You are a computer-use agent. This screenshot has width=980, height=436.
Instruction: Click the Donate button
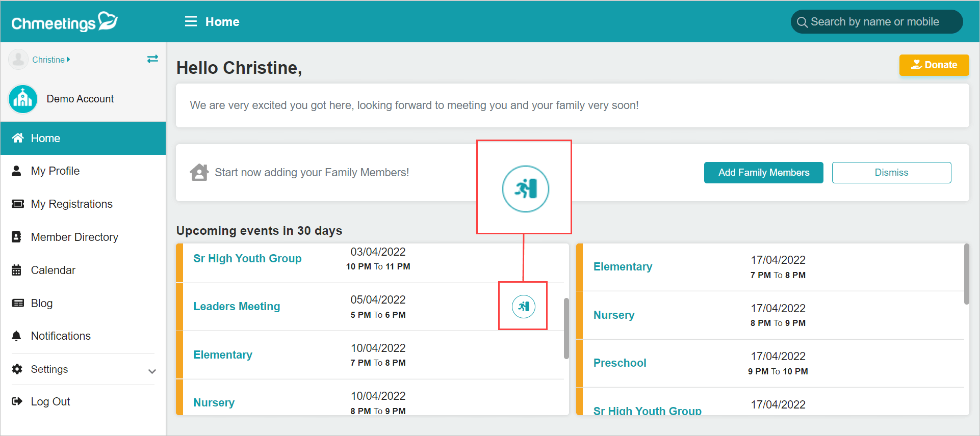[934, 65]
